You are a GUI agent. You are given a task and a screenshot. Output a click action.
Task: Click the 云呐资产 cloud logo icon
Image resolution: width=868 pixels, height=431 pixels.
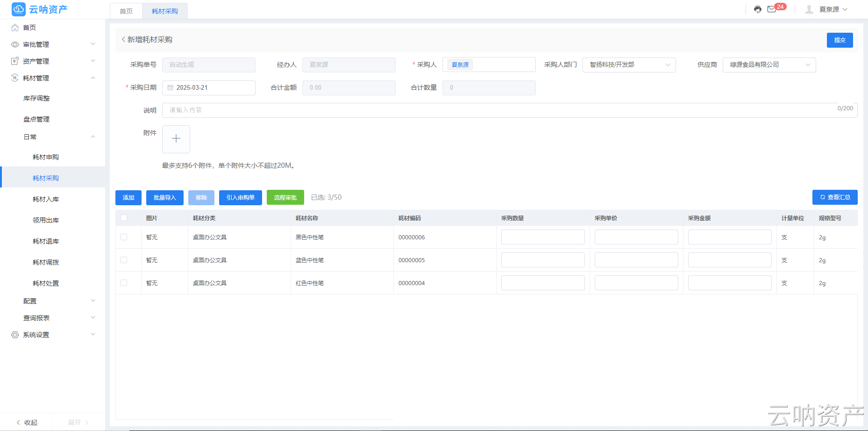click(19, 9)
